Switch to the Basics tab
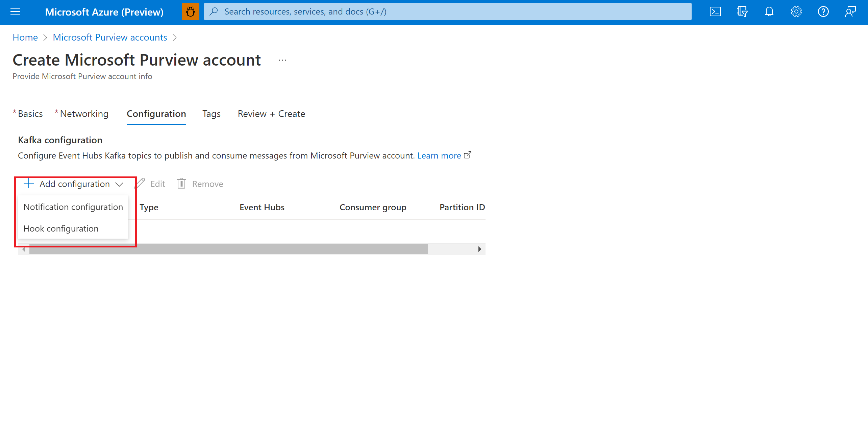 coord(30,114)
